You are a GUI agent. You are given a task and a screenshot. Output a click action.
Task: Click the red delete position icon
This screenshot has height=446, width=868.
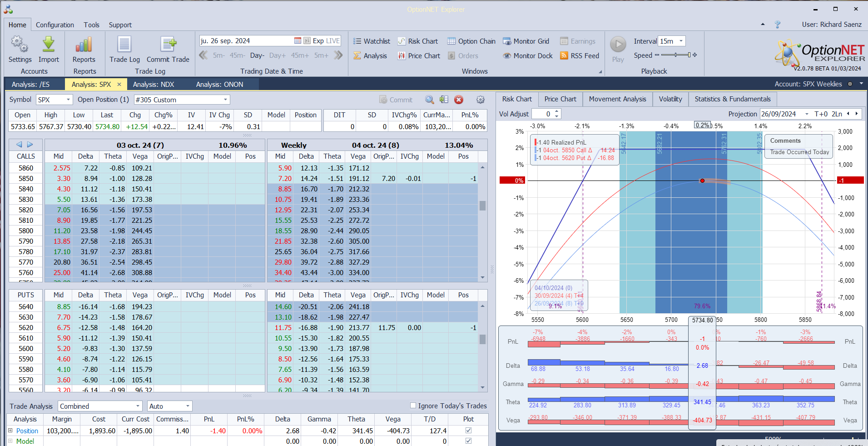[459, 100]
